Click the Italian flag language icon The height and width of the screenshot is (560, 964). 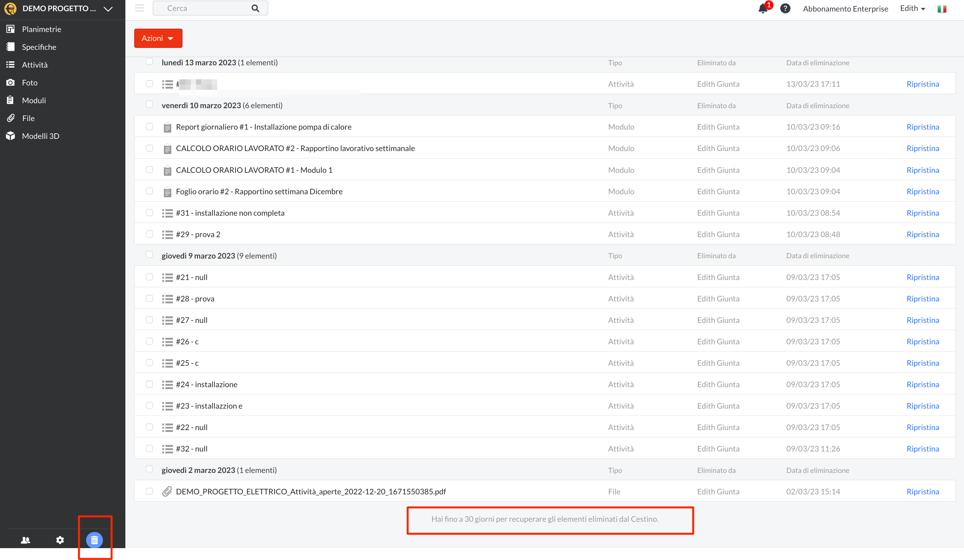(942, 9)
